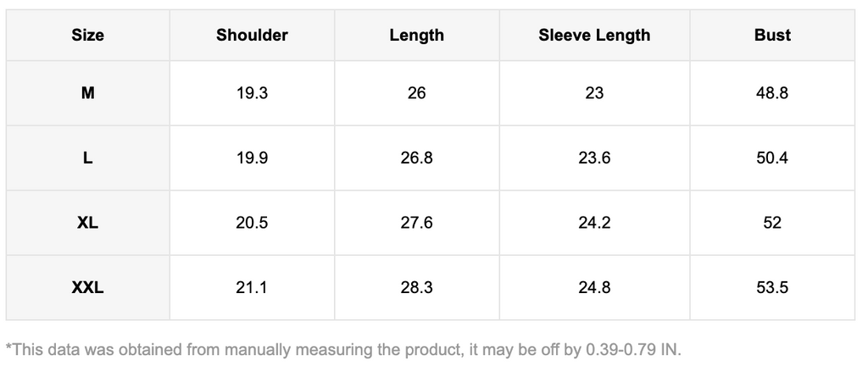Select the XXL sleeve length value 24.8
The height and width of the screenshot is (371, 868).
coord(594,288)
